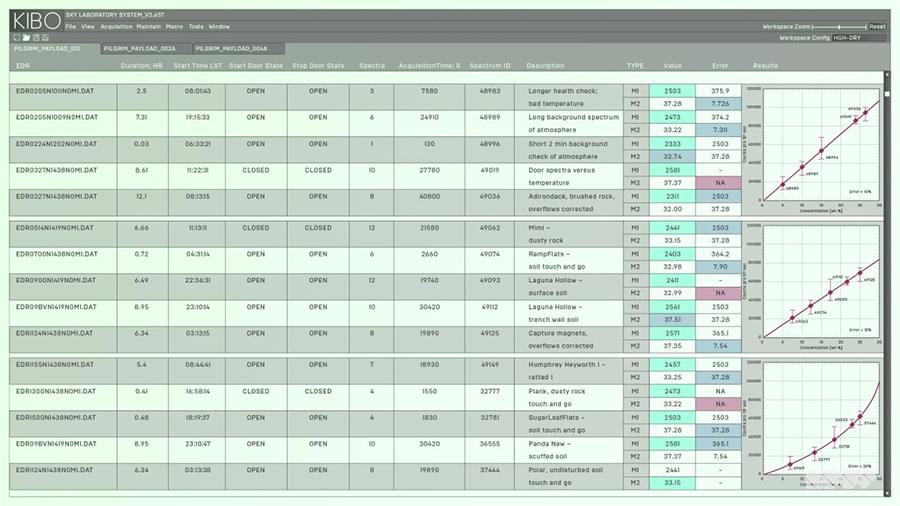This screenshot has width=900, height=506.
Task: Open the Tools menu
Action: pyautogui.click(x=196, y=27)
